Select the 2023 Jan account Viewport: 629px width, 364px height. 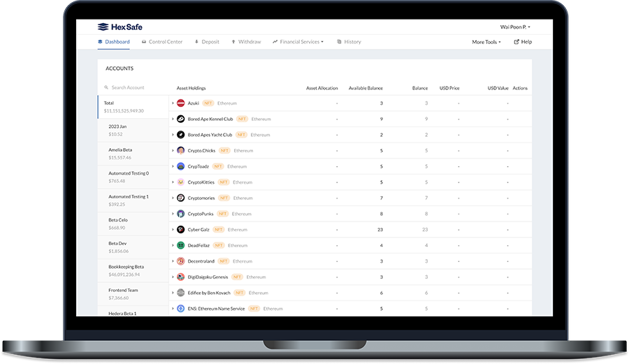tap(133, 130)
